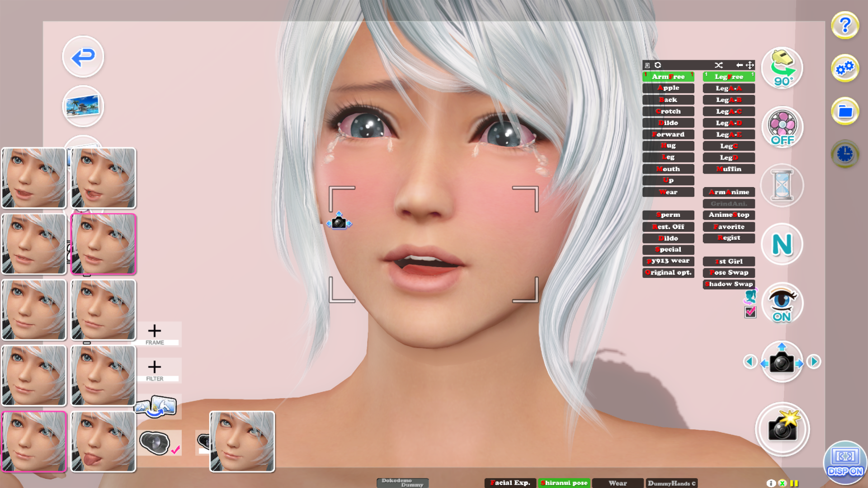
Task: Click the blue clock button
Action: coord(844,154)
